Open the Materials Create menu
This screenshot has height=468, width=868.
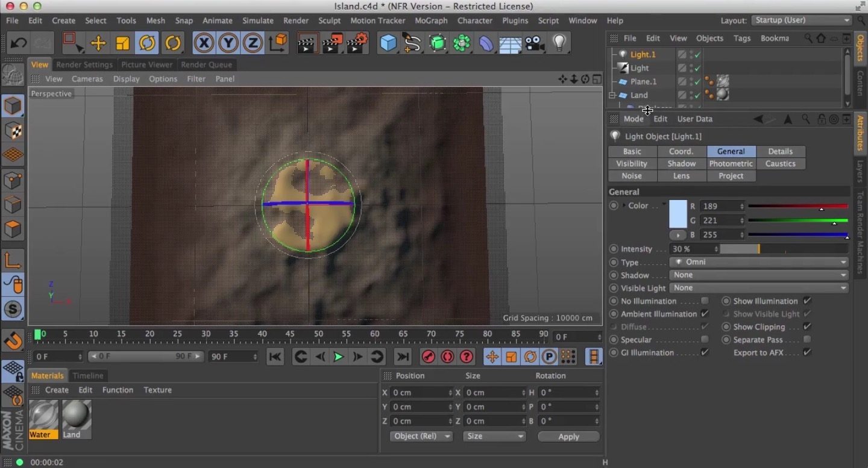click(x=57, y=390)
